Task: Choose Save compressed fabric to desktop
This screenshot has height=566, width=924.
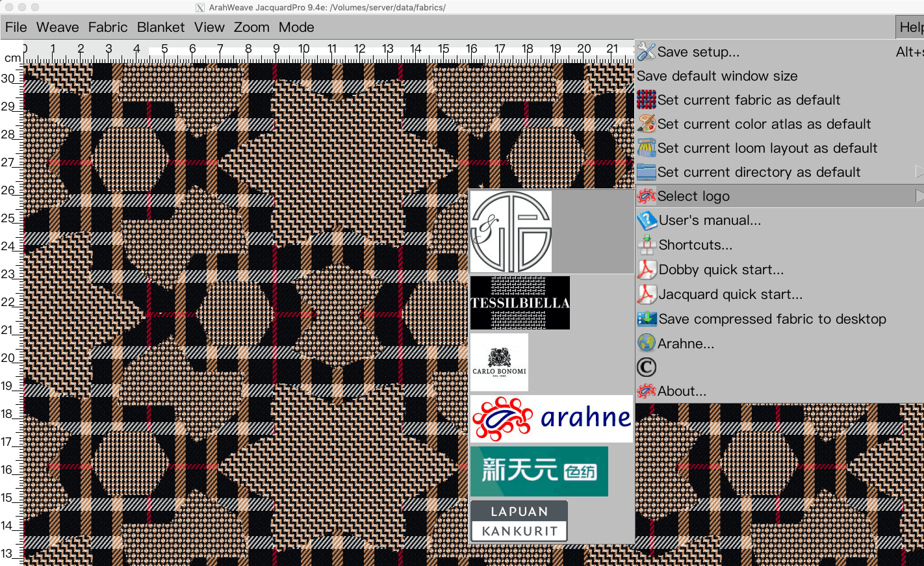Action: coord(779,318)
